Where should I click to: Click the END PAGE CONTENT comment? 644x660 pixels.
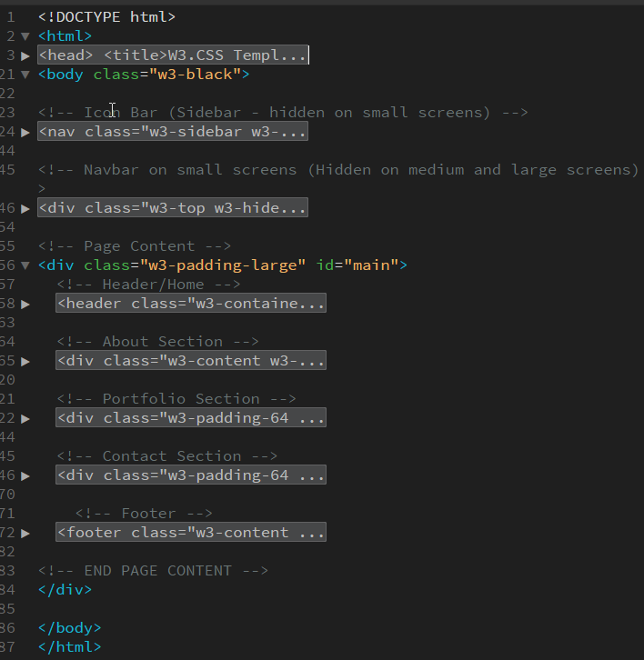(x=153, y=571)
